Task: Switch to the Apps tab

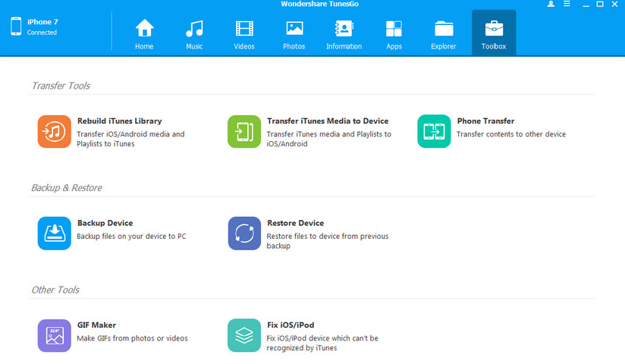Action: tap(394, 34)
